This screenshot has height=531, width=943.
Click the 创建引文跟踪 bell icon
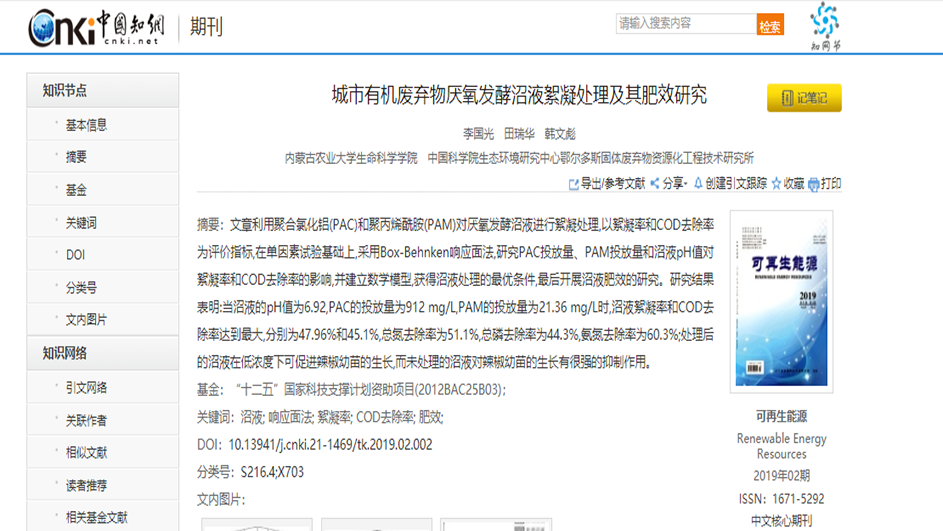pyautogui.click(x=698, y=183)
